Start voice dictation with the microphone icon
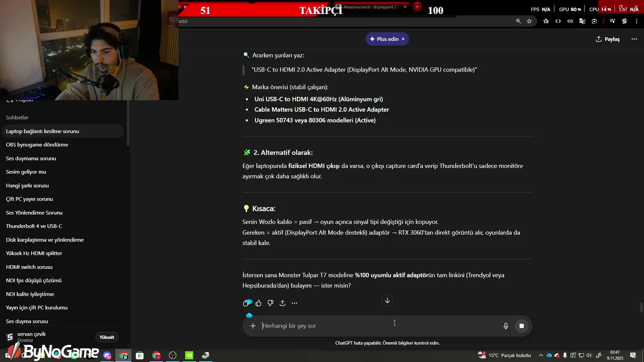Viewport: 644px width, 362px height. point(506,326)
